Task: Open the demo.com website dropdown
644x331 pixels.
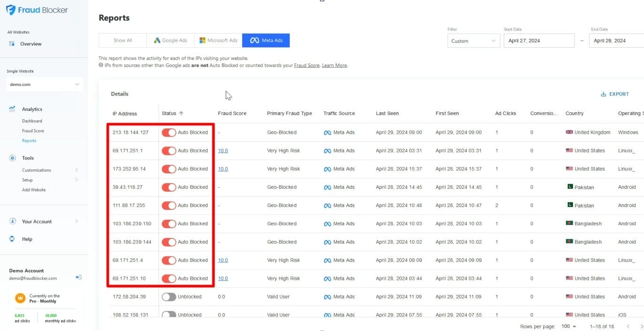Action: tap(45, 85)
